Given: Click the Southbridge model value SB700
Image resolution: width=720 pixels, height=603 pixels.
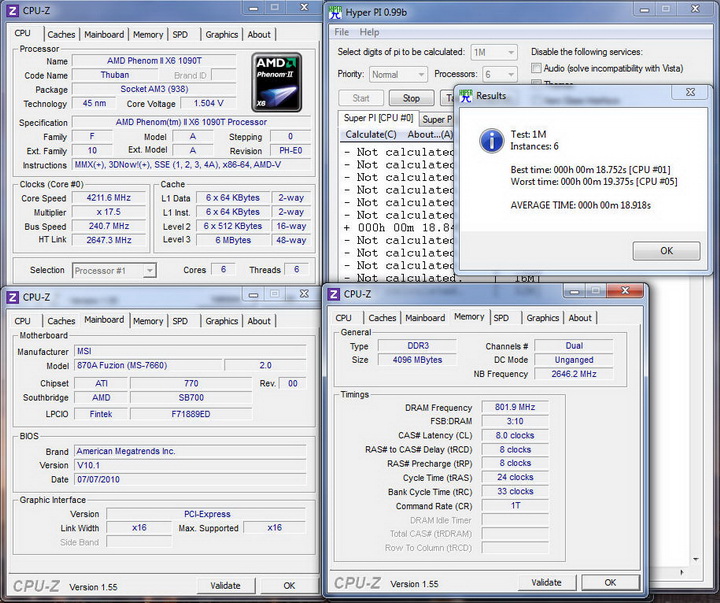Looking at the screenshot, I should tap(191, 398).
